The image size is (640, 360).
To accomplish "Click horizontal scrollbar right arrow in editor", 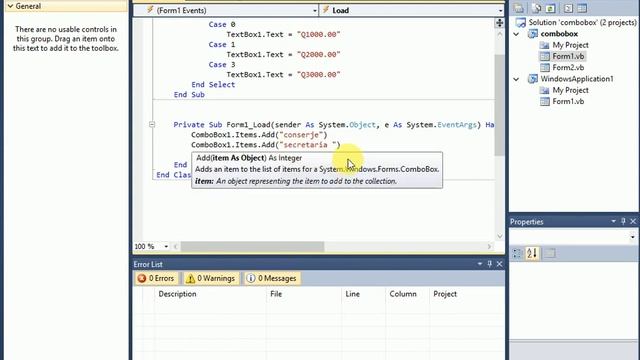I will click(489, 247).
